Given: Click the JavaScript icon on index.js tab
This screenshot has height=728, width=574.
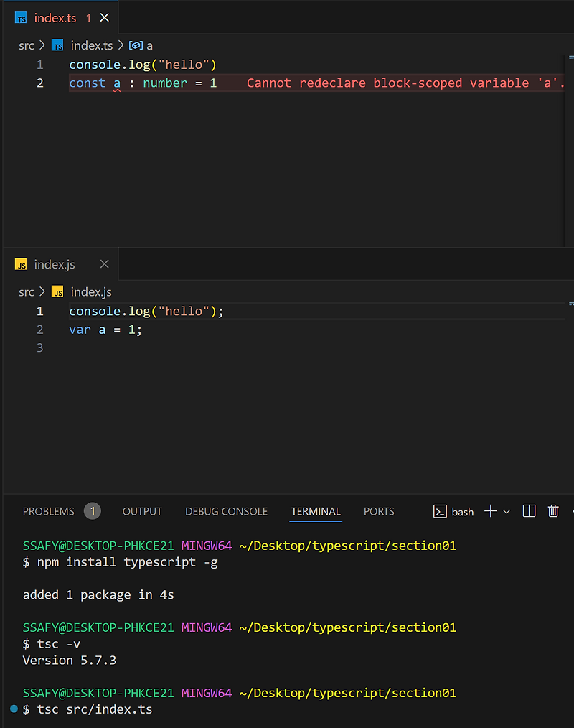Looking at the screenshot, I should [22, 264].
